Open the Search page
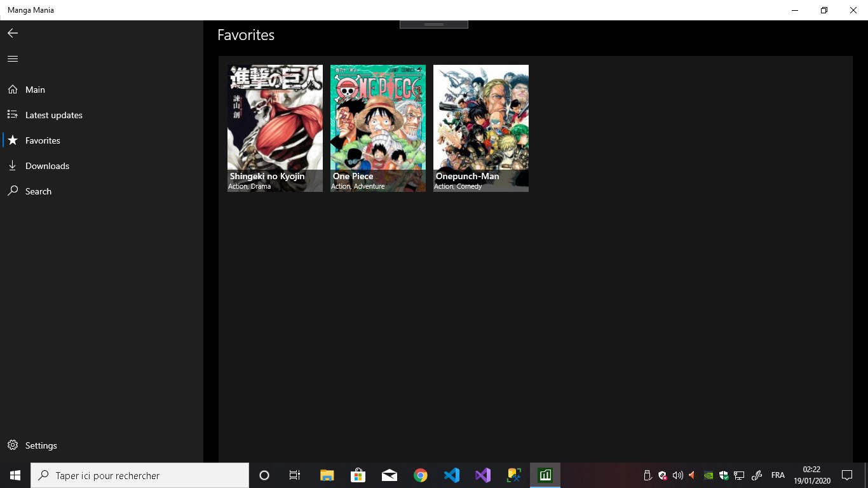This screenshot has height=488, width=868. [102, 191]
